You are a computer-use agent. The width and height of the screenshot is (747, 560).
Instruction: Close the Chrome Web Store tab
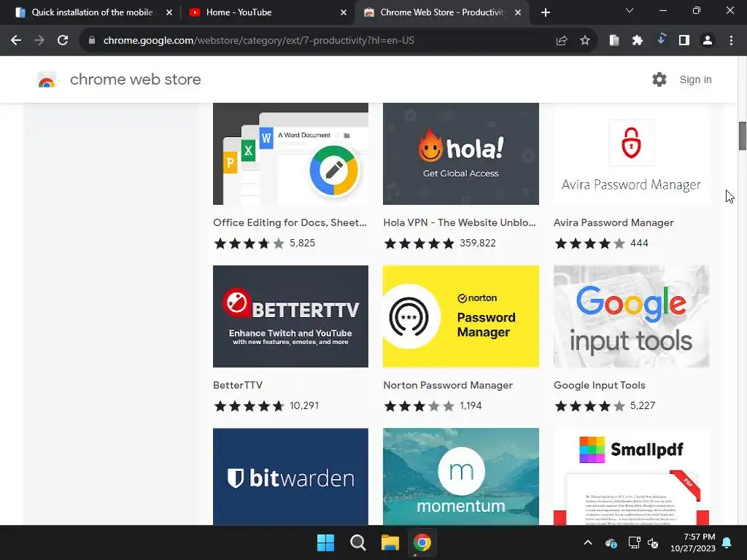tap(518, 12)
